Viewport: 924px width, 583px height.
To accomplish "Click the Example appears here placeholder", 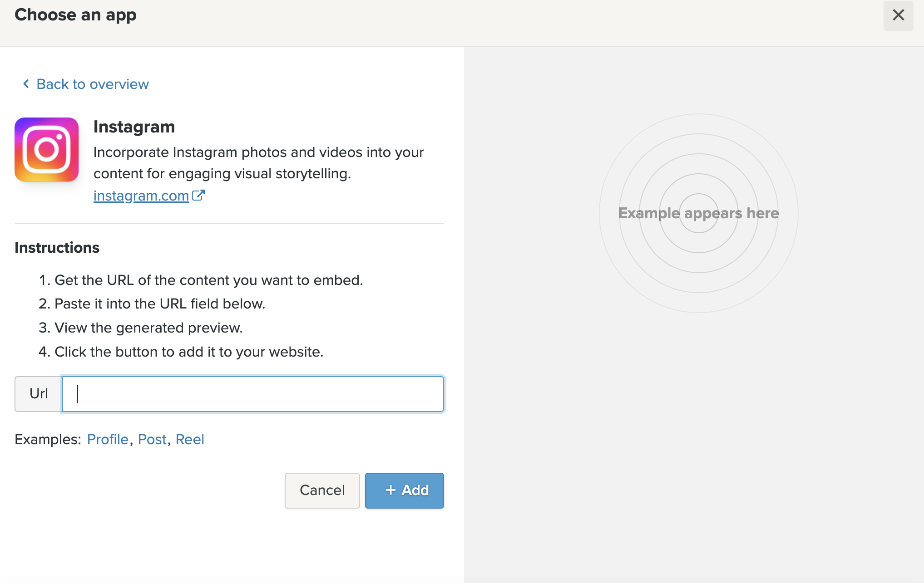I will pos(698,213).
